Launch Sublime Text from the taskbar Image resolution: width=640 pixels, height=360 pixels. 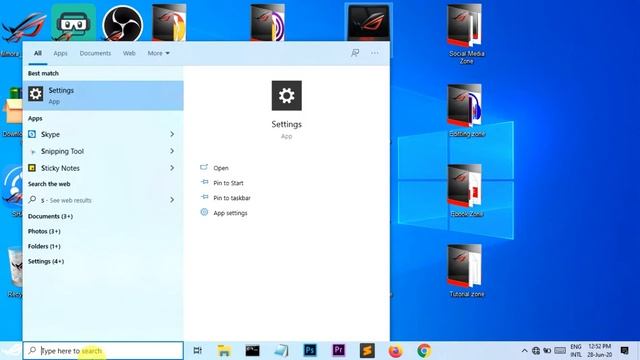[x=367, y=351]
